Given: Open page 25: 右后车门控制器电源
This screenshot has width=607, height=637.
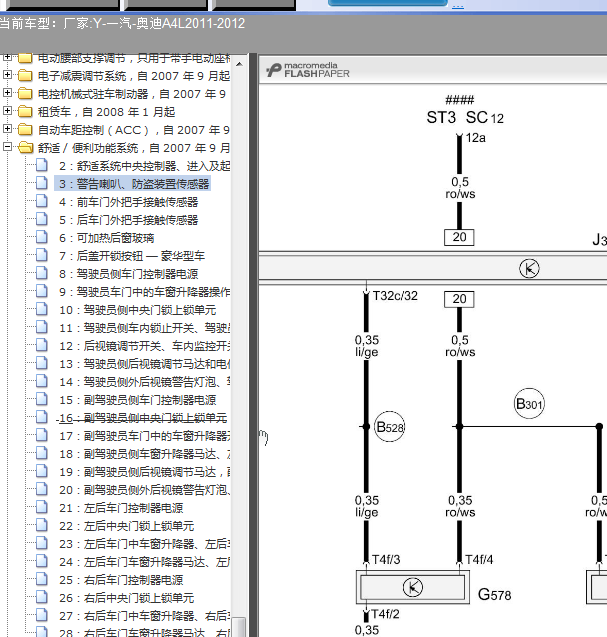Looking at the screenshot, I should [121, 580].
